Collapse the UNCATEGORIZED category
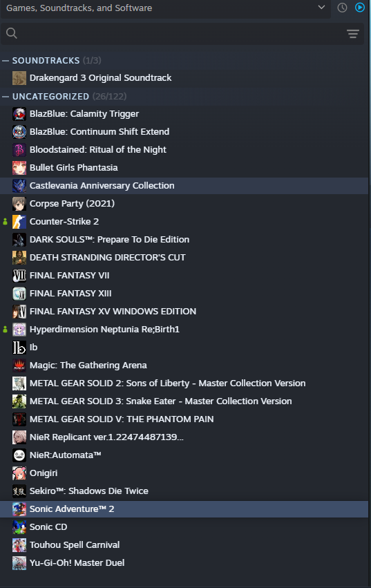Screen dimensions: 371x588 pos(6,96)
